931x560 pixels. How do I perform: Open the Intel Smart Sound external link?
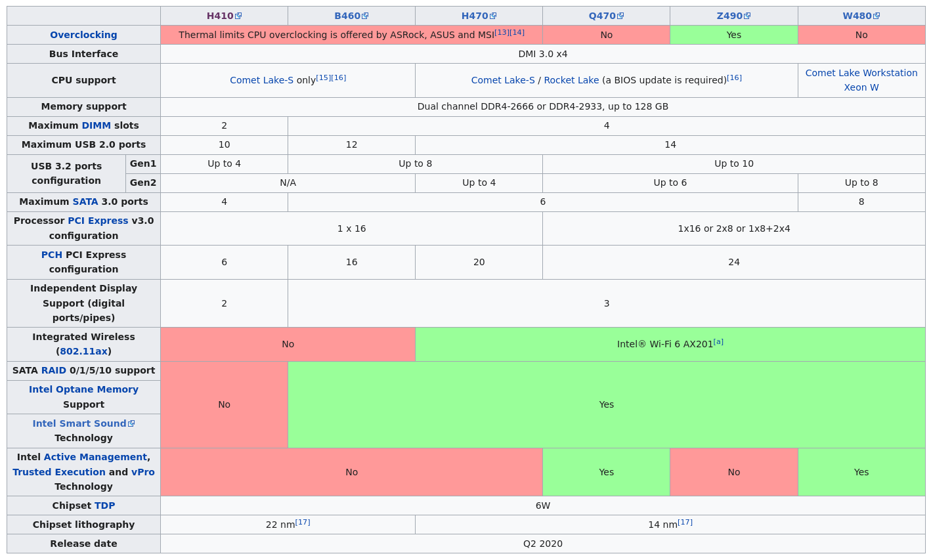pyautogui.click(x=83, y=423)
